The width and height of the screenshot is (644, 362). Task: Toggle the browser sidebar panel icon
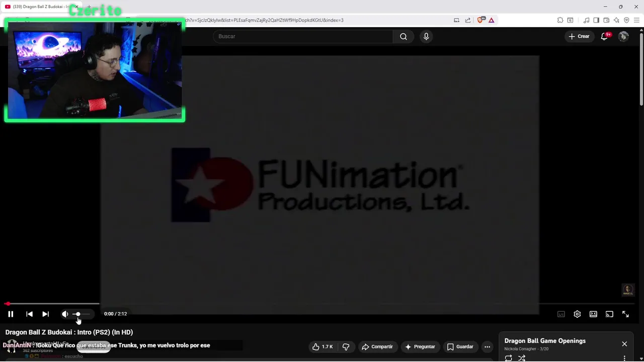(596, 20)
